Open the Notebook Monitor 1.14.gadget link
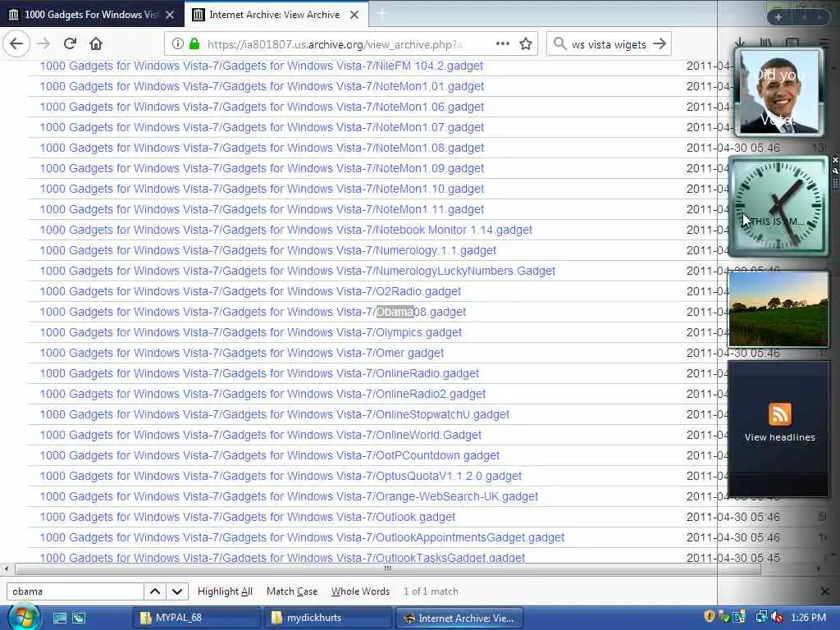The image size is (840, 630). click(x=285, y=230)
